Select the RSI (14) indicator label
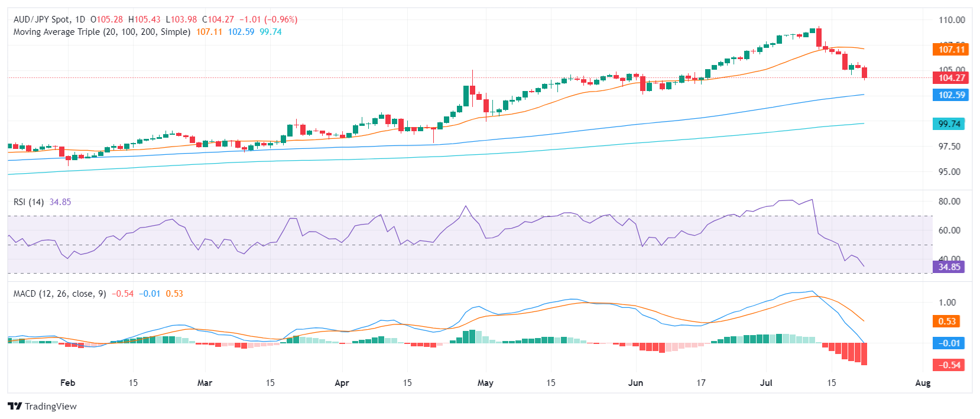980x419 pixels. coord(28,202)
